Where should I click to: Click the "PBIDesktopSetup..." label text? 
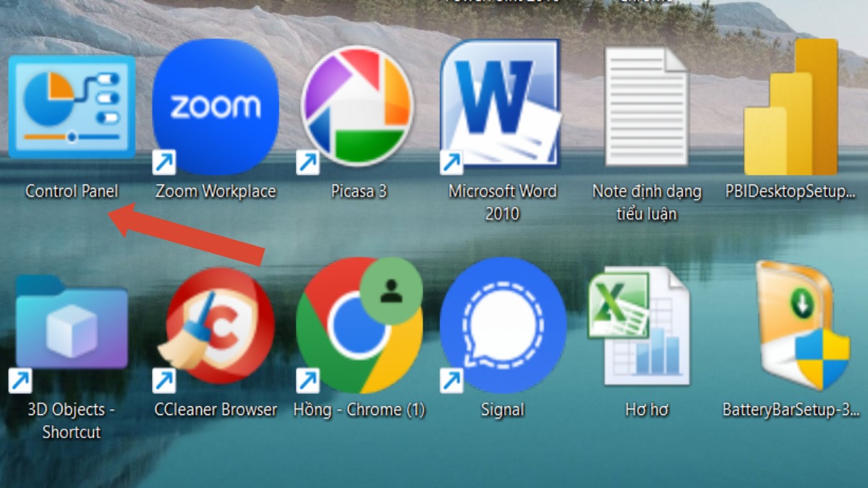pyautogui.click(x=791, y=192)
